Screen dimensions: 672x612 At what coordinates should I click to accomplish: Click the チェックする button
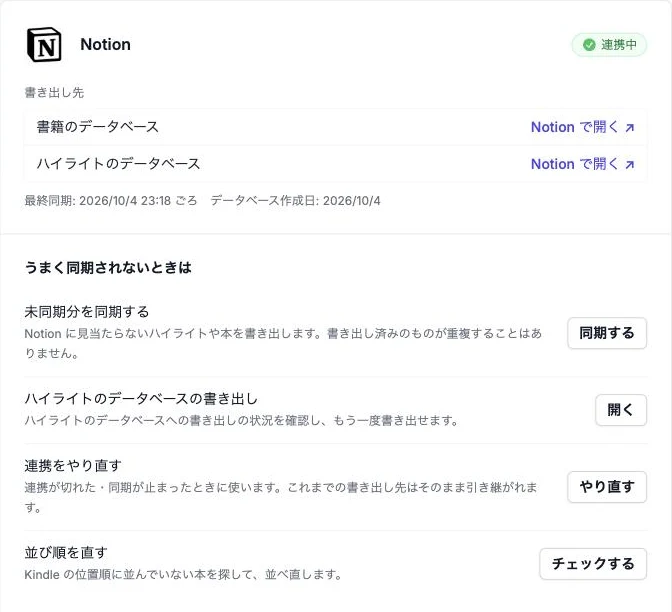[593, 564]
